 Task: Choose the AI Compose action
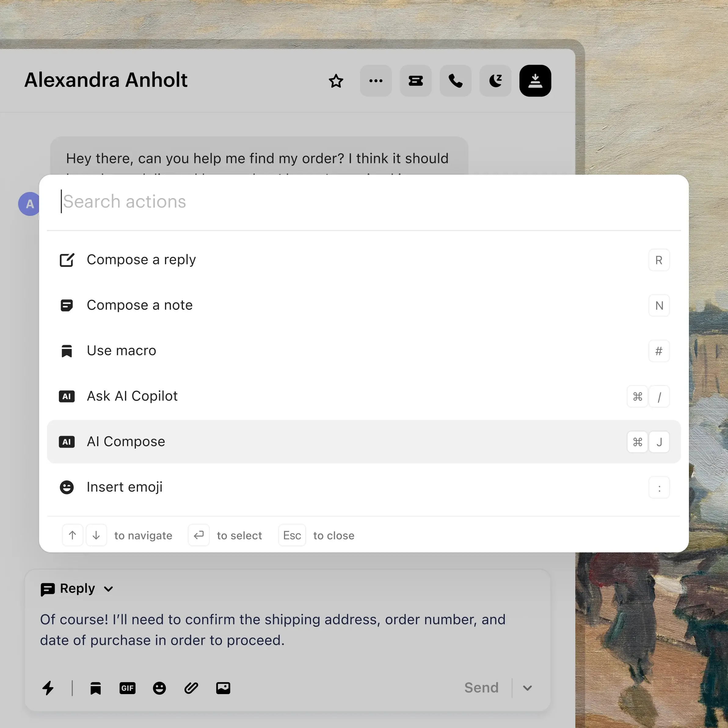click(126, 442)
